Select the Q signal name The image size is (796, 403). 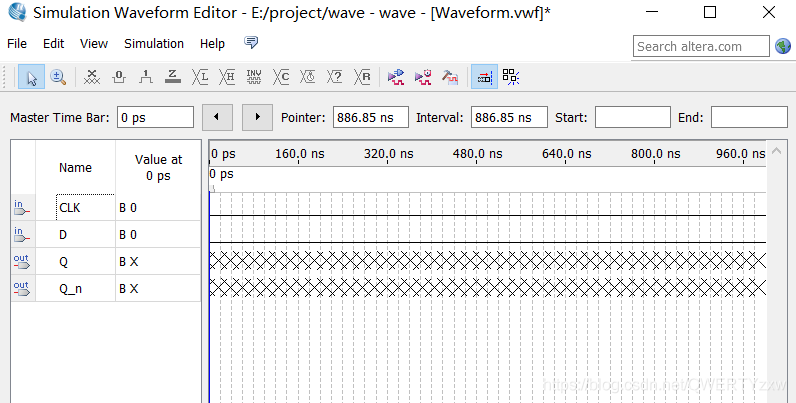pyautogui.click(x=63, y=262)
